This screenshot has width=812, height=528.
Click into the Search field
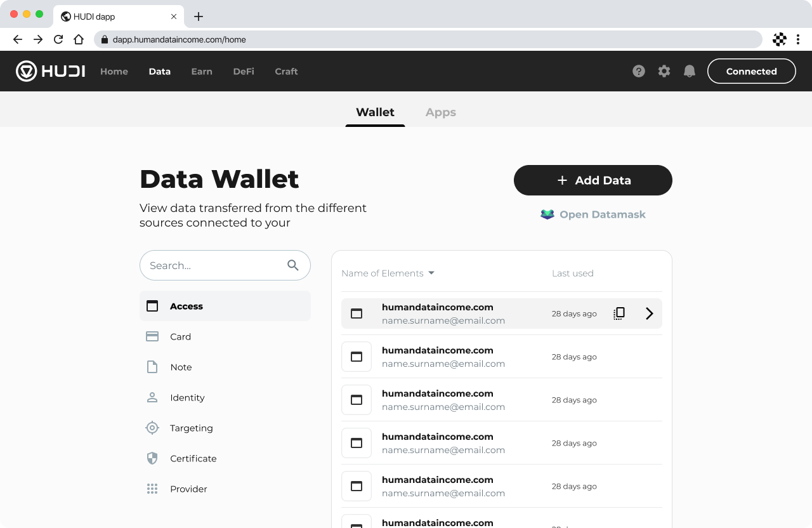click(x=213, y=265)
